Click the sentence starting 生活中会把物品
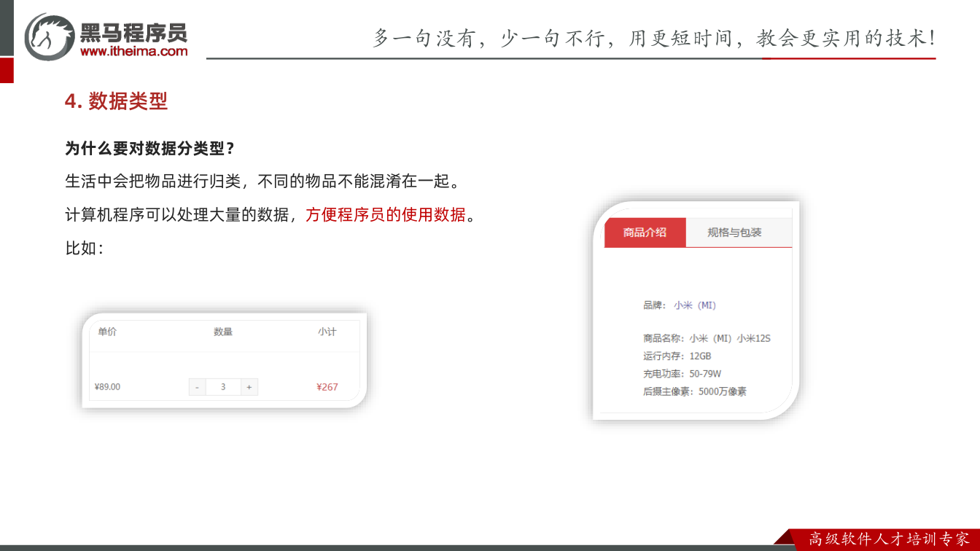 click(262, 181)
